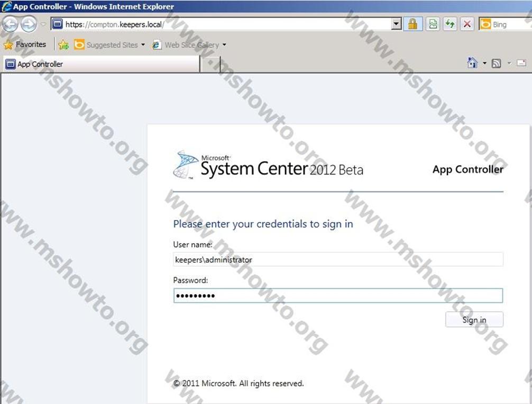Click the Sign in button
Viewport: 532px width, 404px height.
coord(474,319)
